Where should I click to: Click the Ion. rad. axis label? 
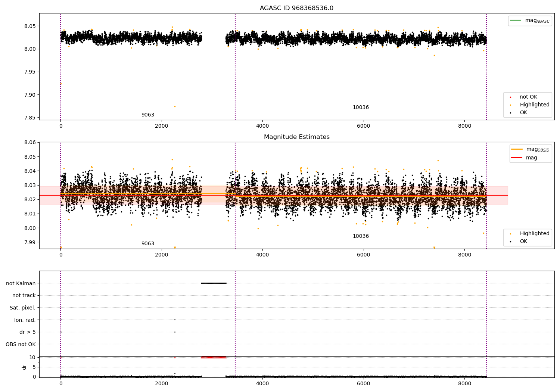[25, 320]
